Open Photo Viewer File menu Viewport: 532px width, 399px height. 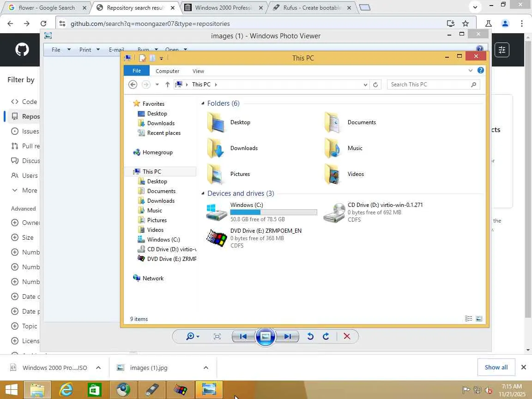[x=61, y=49]
